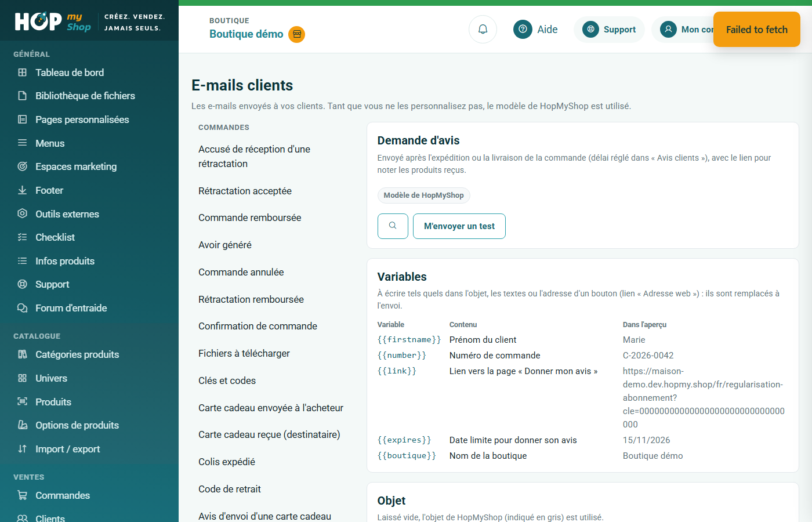This screenshot has width=812, height=522.
Task: Click the Pages personnalisées icon
Action: click(x=22, y=119)
